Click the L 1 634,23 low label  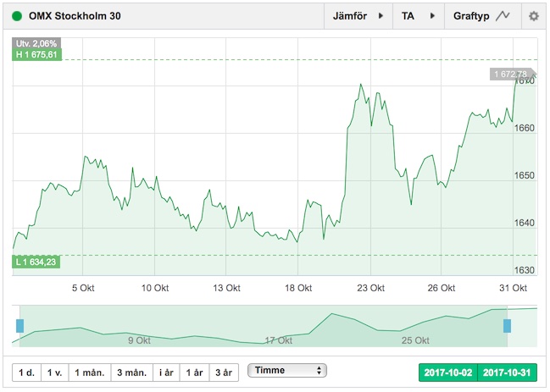tap(36, 262)
